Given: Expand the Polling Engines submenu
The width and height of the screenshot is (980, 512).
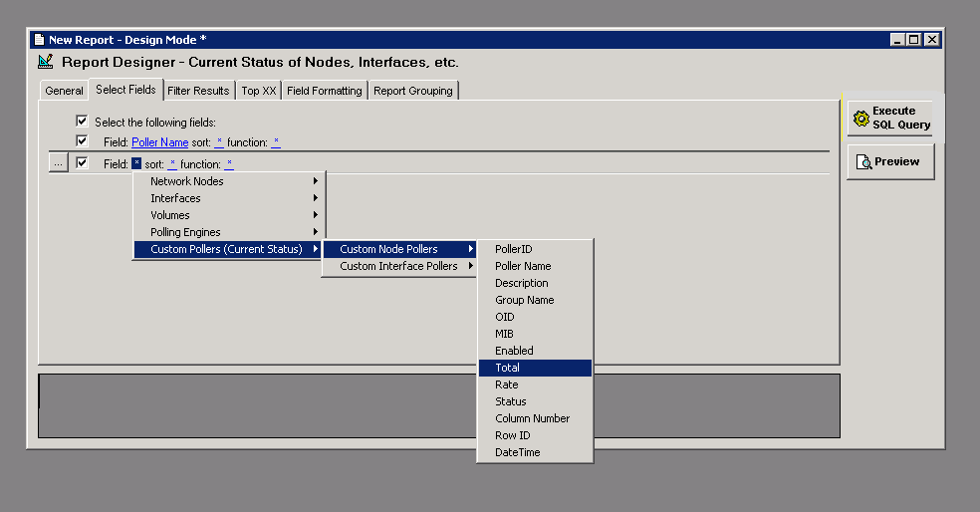Looking at the screenshot, I should coord(229,232).
